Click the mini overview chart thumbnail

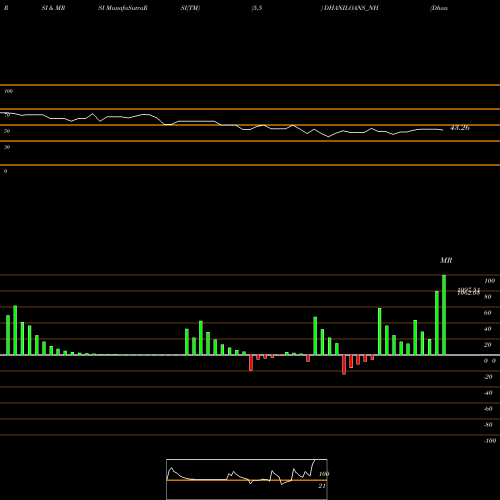tap(247, 479)
